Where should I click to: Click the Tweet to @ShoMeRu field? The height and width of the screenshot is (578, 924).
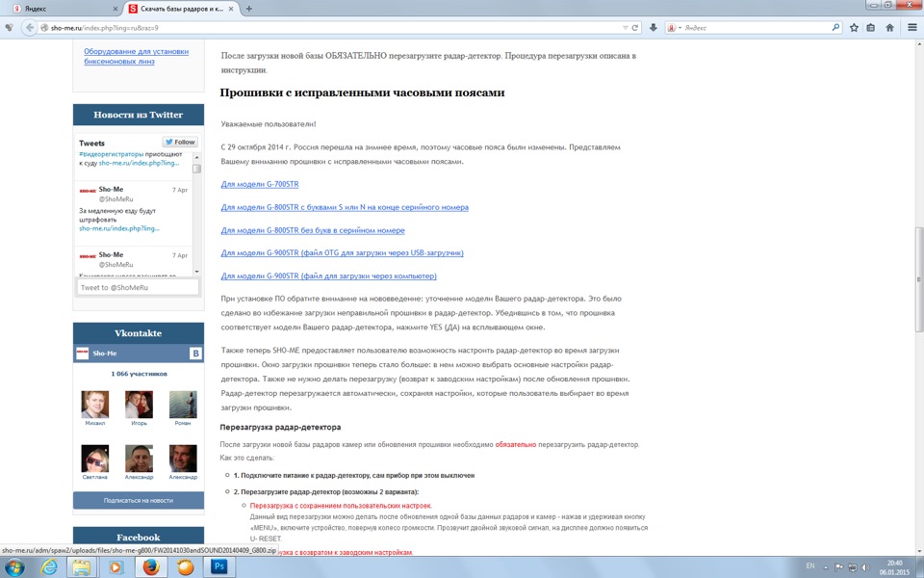point(138,287)
